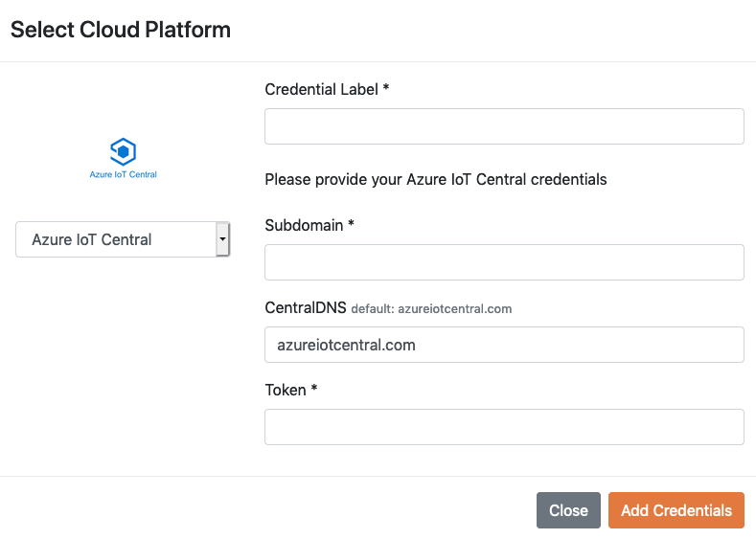Click into the CentralDNS input containing azureiotcentral.com
756x539 pixels.
(504, 345)
